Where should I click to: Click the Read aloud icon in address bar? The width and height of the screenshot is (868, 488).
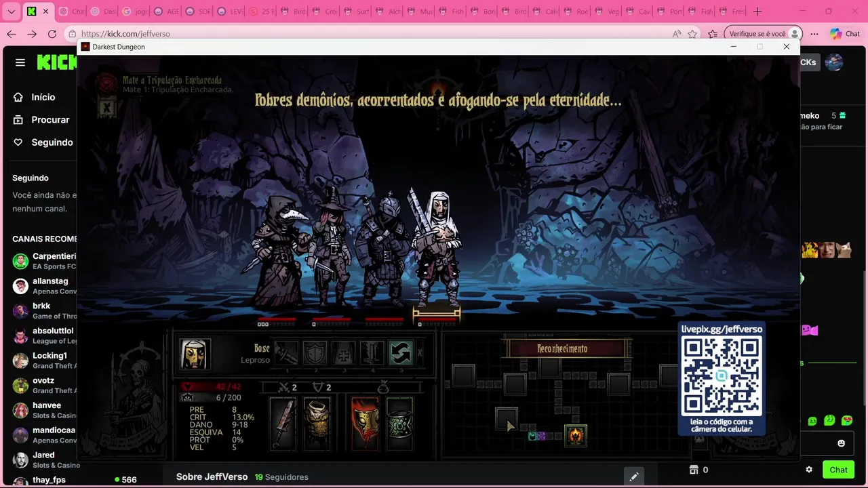(676, 34)
